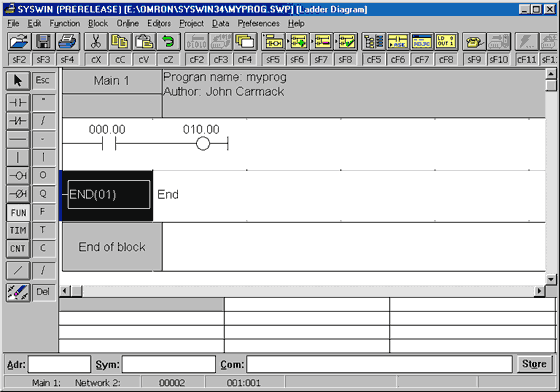Copy selection with the copy icon
This screenshot has height=392, width=560.
click(x=120, y=42)
